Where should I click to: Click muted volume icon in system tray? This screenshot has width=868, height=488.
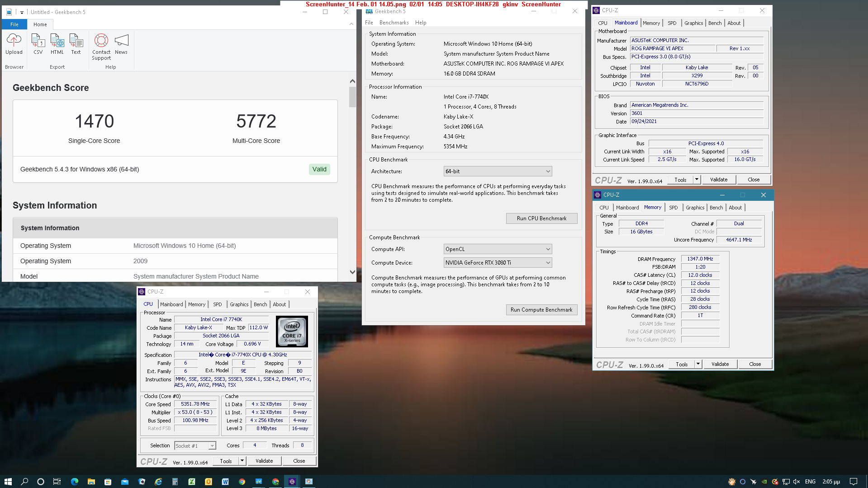click(797, 482)
